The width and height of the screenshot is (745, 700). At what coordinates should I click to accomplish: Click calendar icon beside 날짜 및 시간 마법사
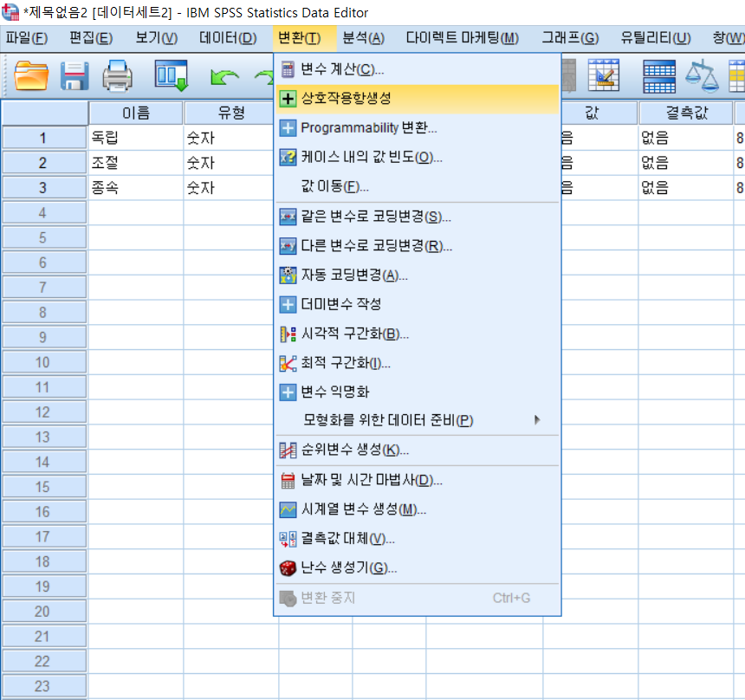pos(288,481)
